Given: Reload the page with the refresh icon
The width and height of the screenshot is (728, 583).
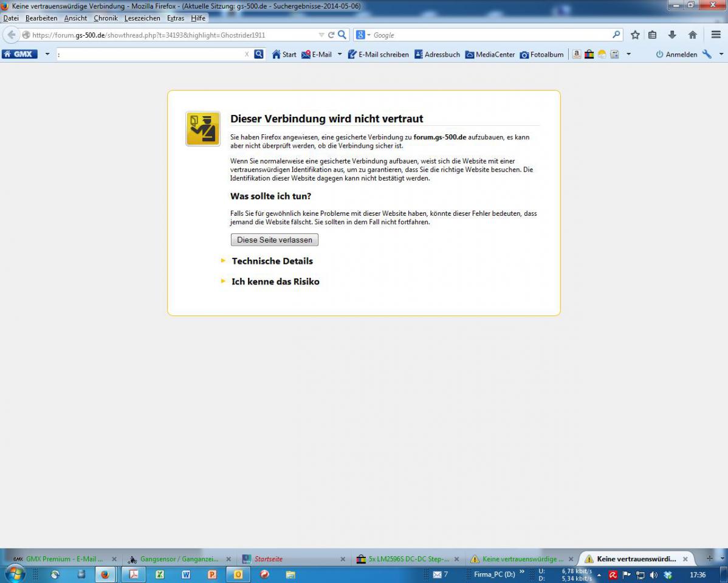Looking at the screenshot, I should tap(331, 35).
